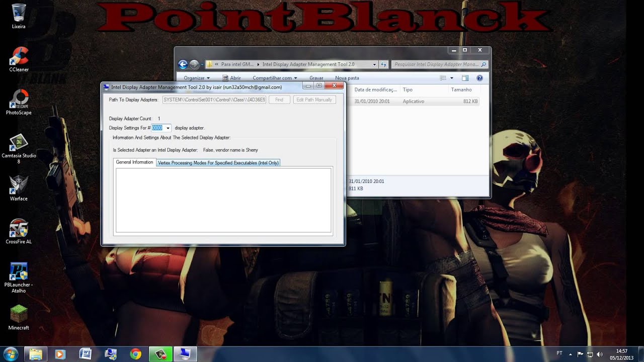The height and width of the screenshot is (362, 644).
Task: Click the Edit Path Manually button
Action: (x=314, y=100)
